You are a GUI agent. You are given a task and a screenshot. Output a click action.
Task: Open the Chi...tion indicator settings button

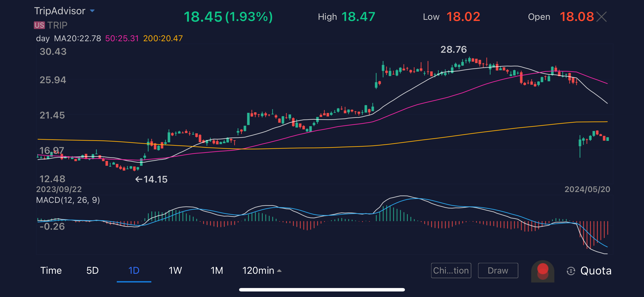(451, 271)
